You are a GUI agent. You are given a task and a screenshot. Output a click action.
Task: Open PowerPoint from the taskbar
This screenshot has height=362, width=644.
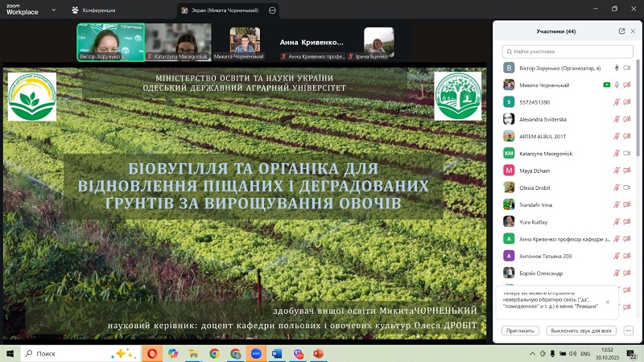click(x=317, y=353)
